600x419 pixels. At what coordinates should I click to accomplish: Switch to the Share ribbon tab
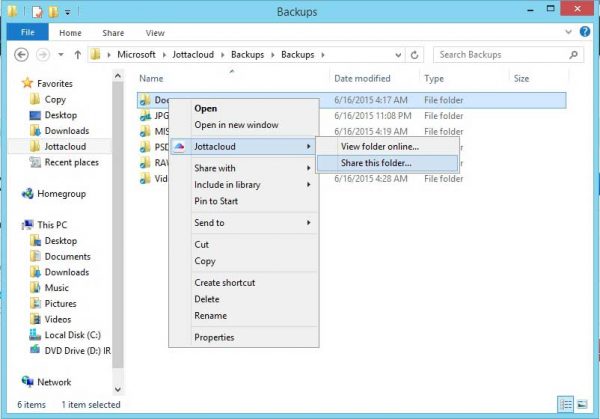113,33
